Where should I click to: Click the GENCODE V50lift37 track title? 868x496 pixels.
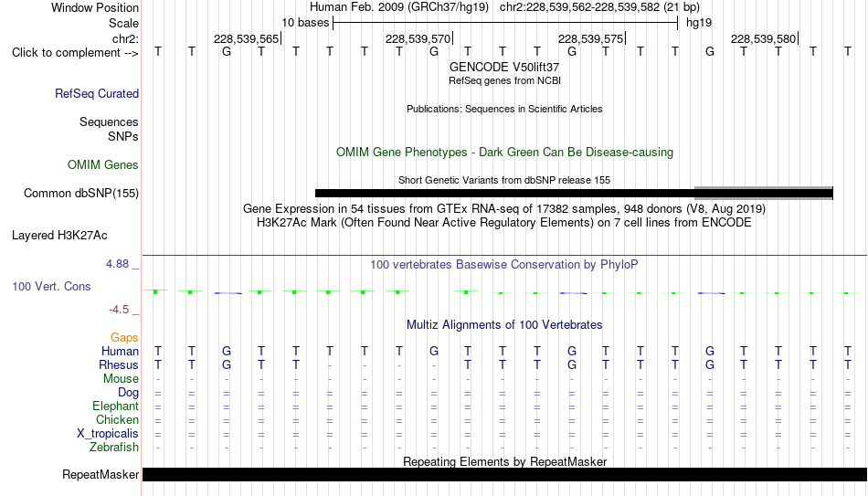pyautogui.click(x=504, y=67)
